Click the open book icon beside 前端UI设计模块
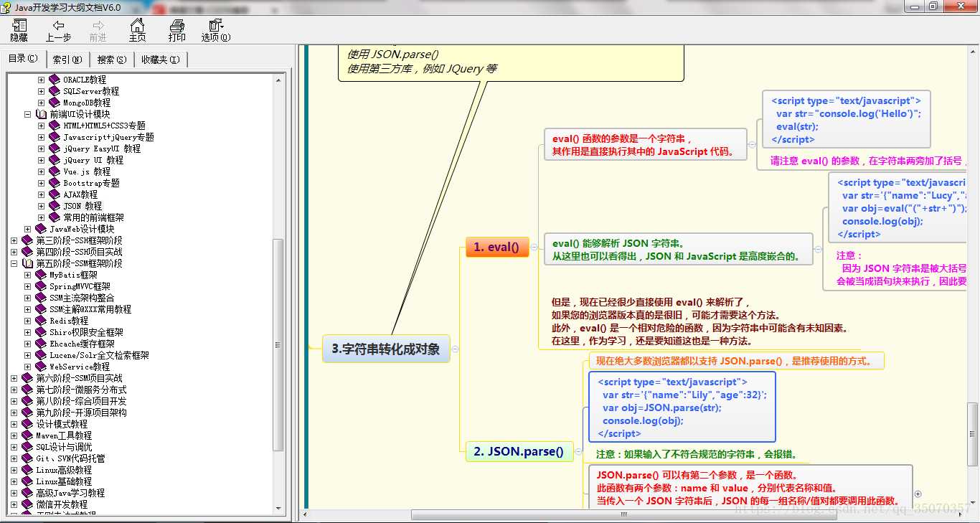The width and height of the screenshot is (980, 523). pos(41,114)
